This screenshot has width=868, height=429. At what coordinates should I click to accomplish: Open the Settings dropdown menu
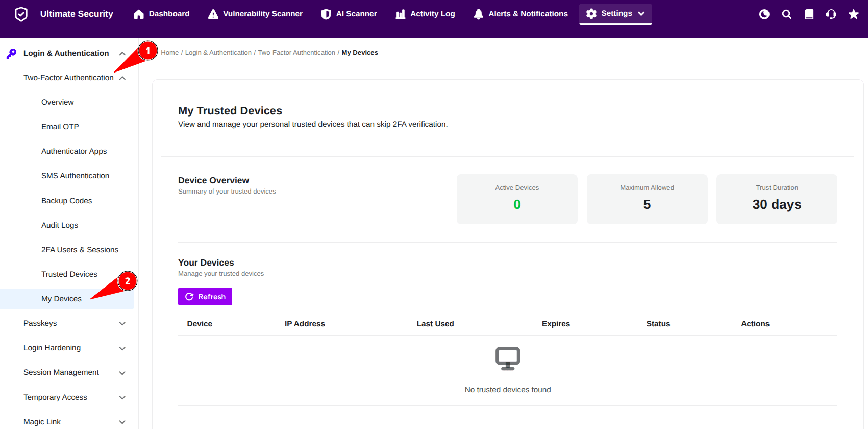click(x=615, y=14)
